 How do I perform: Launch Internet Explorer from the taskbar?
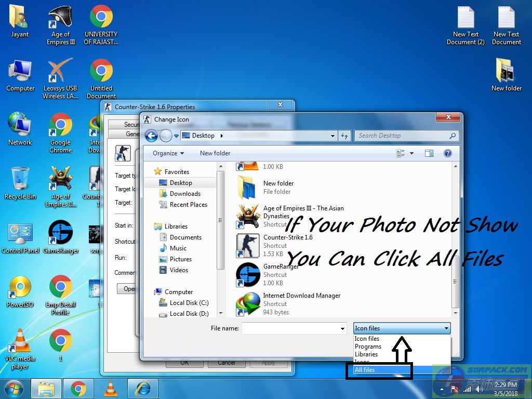point(142,389)
